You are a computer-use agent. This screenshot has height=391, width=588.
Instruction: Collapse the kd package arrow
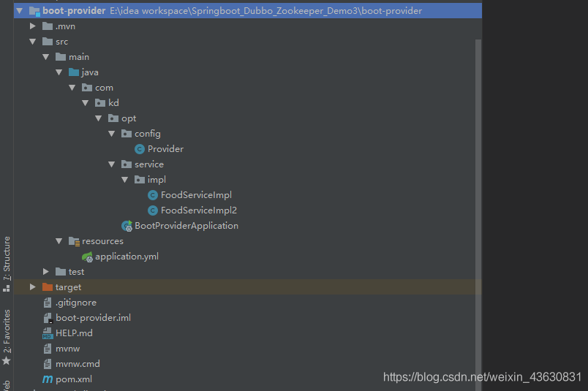[x=85, y=103]
